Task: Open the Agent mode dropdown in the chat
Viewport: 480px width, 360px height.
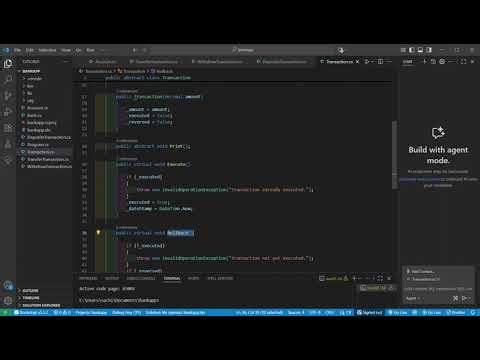Action: pos(413,298)
